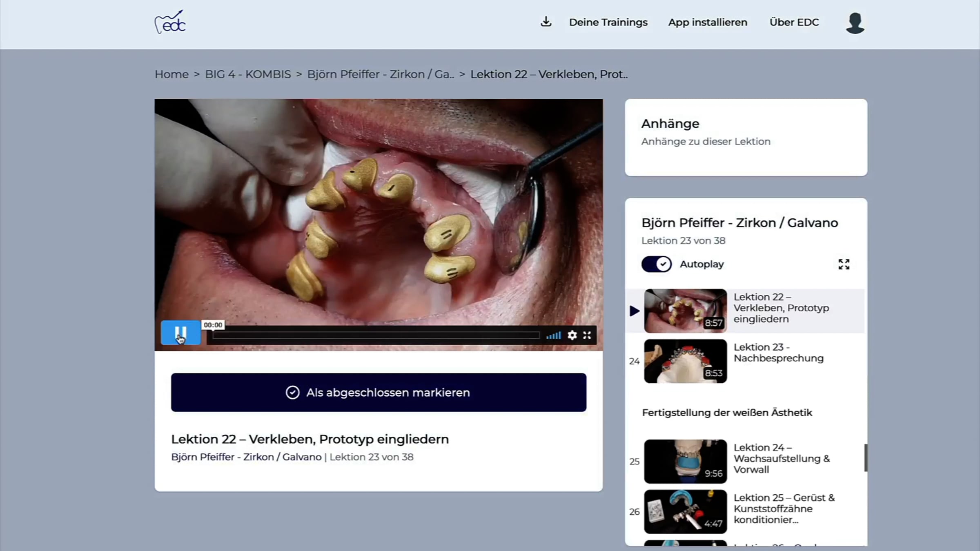Mark lesson with Als abgeschlossen markieren
The height and width of the screenshot is (551, 980).
(379, 392)
